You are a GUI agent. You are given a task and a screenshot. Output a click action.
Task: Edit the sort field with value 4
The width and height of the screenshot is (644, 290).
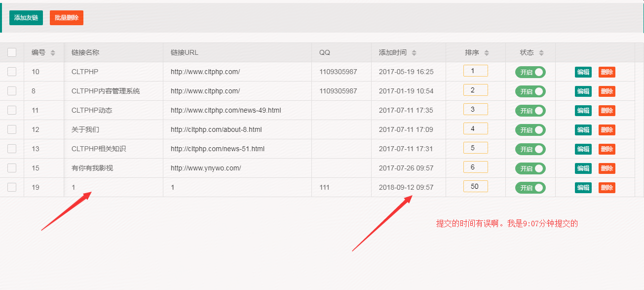click(x=476, y=128)
